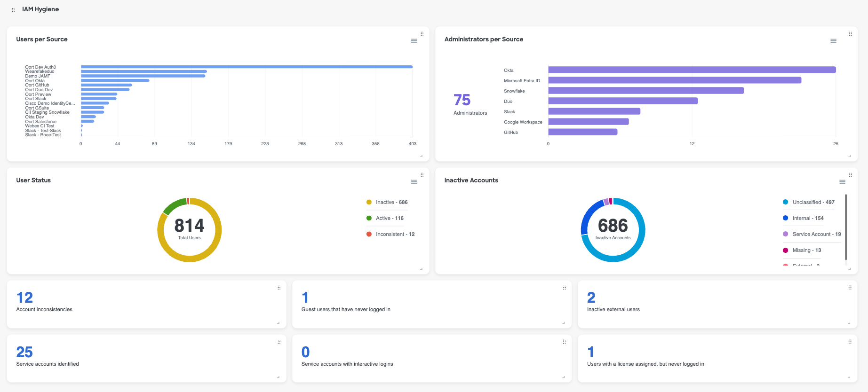Click the 12 Account inconsistencies number
Viewport: 868px width, 392px height.
pos(25,298)
